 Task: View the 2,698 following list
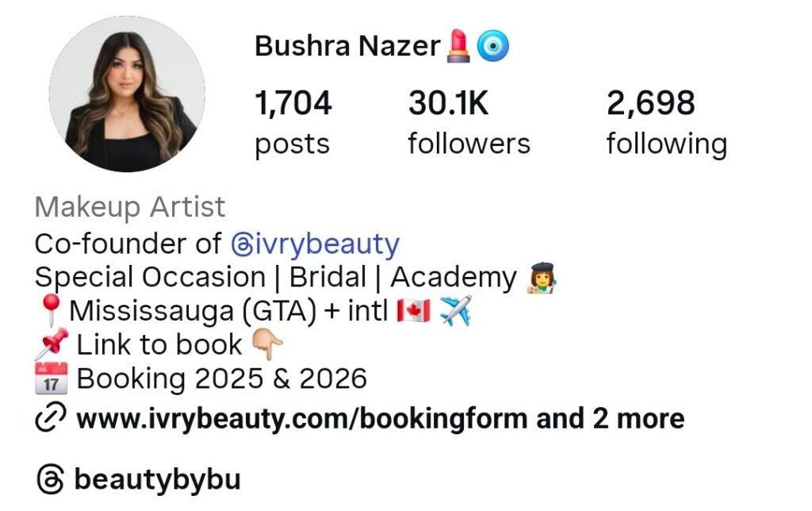coord(666,121)
